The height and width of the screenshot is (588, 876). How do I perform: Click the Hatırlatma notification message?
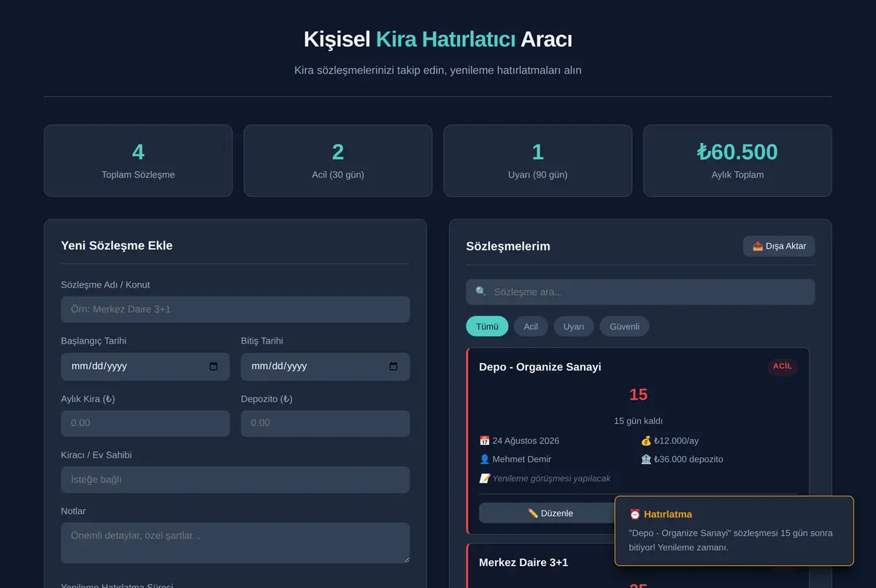731,540
